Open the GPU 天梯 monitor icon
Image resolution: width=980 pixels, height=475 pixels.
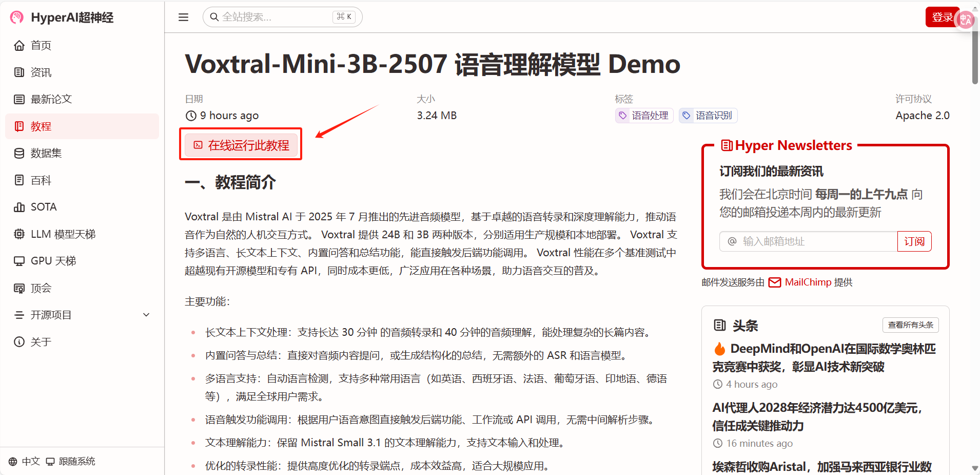[x=19, y=261]
